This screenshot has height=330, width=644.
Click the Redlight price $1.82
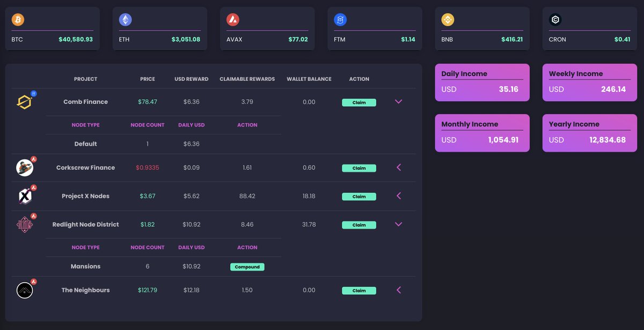(x=148, y=225)
